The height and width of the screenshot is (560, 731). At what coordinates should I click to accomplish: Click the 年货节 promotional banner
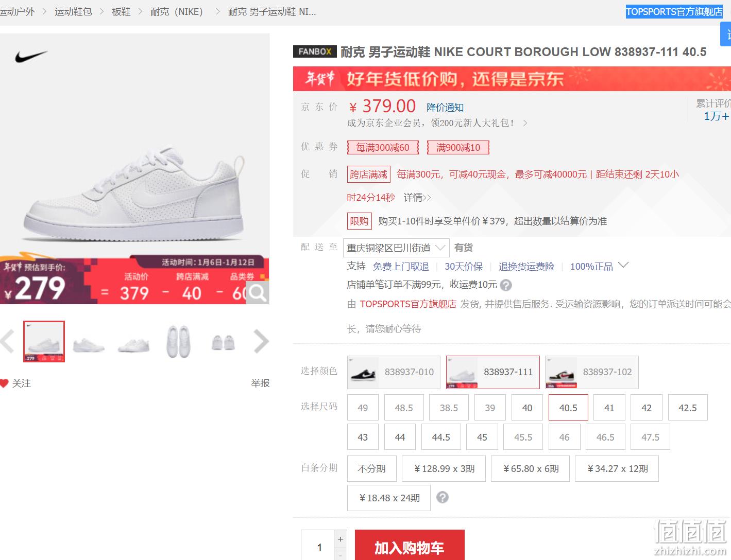pos(512,79)
